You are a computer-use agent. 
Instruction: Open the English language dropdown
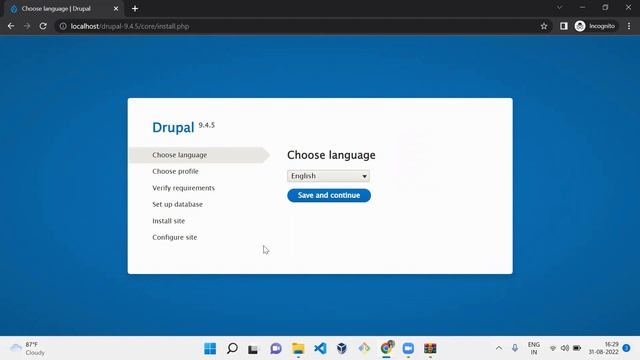coord(328,176)
